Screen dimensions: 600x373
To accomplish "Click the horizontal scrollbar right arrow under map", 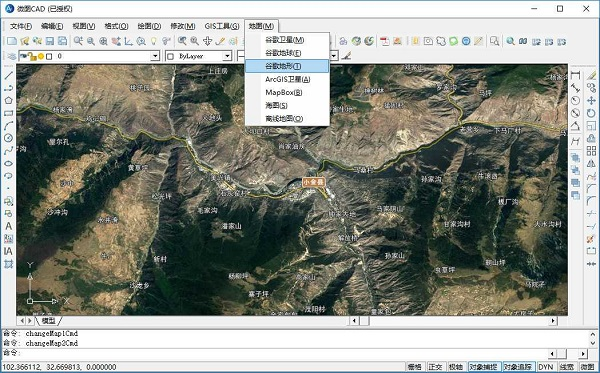I will coord(553,321).
